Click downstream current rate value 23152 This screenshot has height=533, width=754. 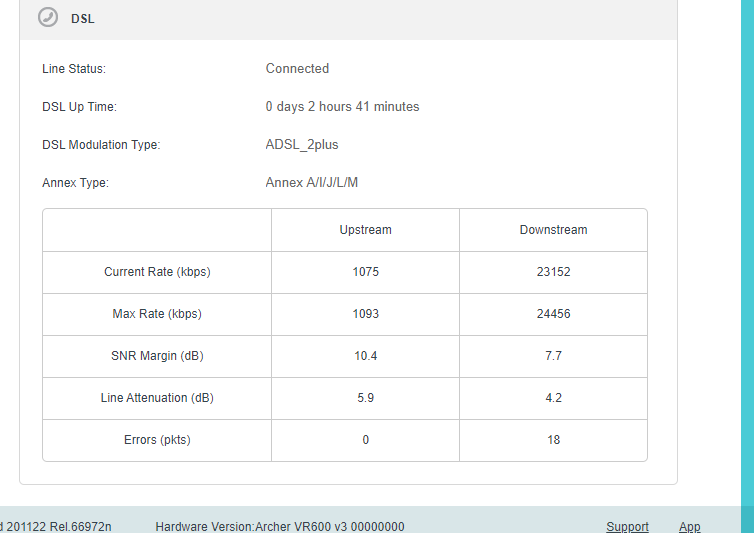tap(553, 272)
